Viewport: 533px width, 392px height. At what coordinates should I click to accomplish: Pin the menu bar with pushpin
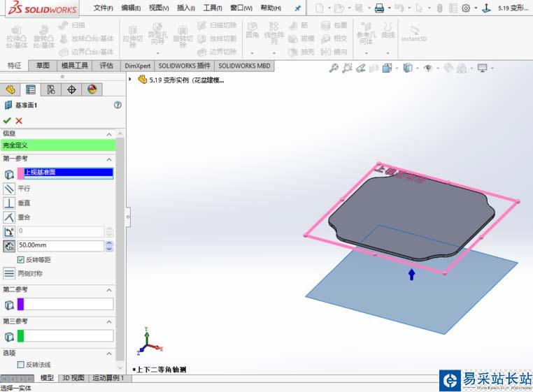(x=298, y=8)
